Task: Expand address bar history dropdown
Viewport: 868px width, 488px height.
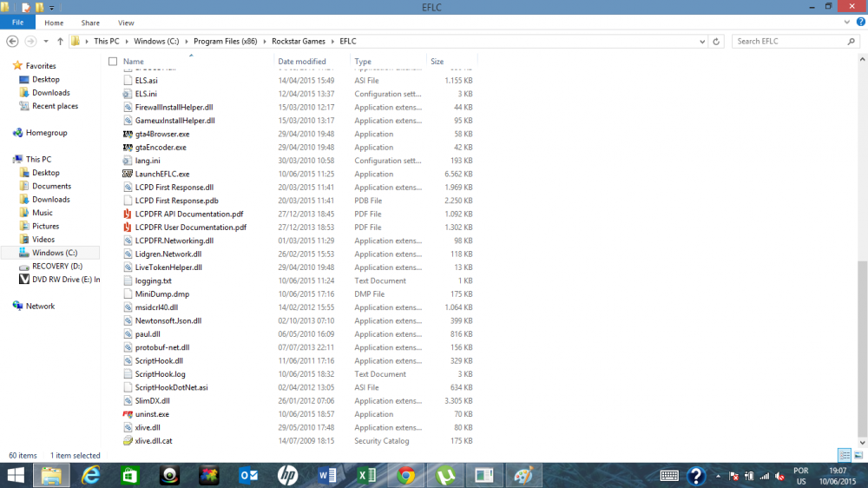Action: pyautogui.click(x=702, y=42)
